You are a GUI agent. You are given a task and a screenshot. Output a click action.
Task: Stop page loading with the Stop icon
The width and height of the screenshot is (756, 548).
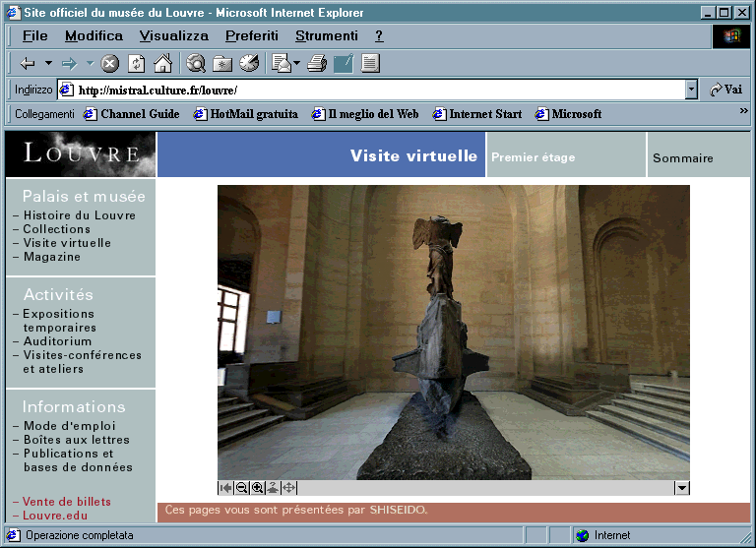pyautogui.click(x=110, y=63)
